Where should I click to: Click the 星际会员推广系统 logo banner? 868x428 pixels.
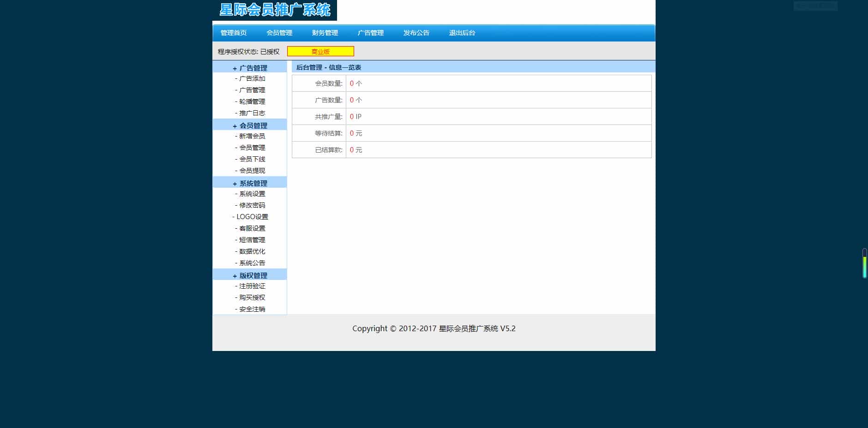pos(275,10)
